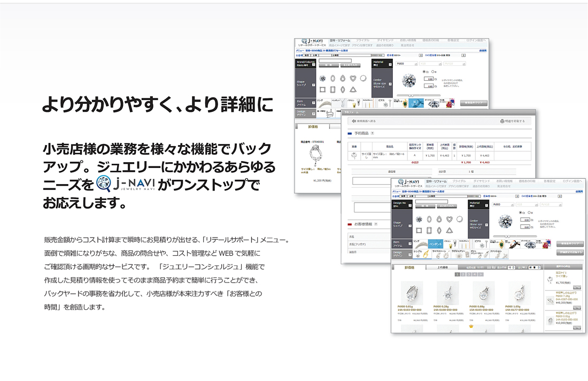The image size is (588, 381).
Task: Pick ラグジュアリー design tile in front J-NAVI window
Action: (460, 254)
